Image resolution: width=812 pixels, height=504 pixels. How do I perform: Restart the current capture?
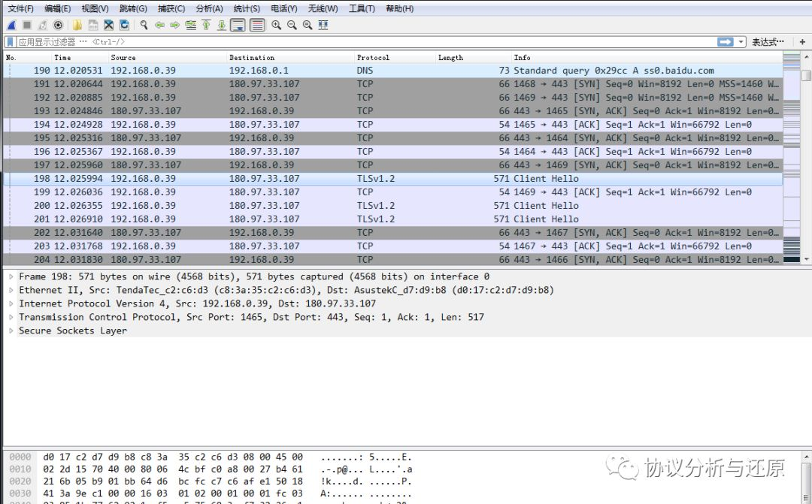coord(43,25)
